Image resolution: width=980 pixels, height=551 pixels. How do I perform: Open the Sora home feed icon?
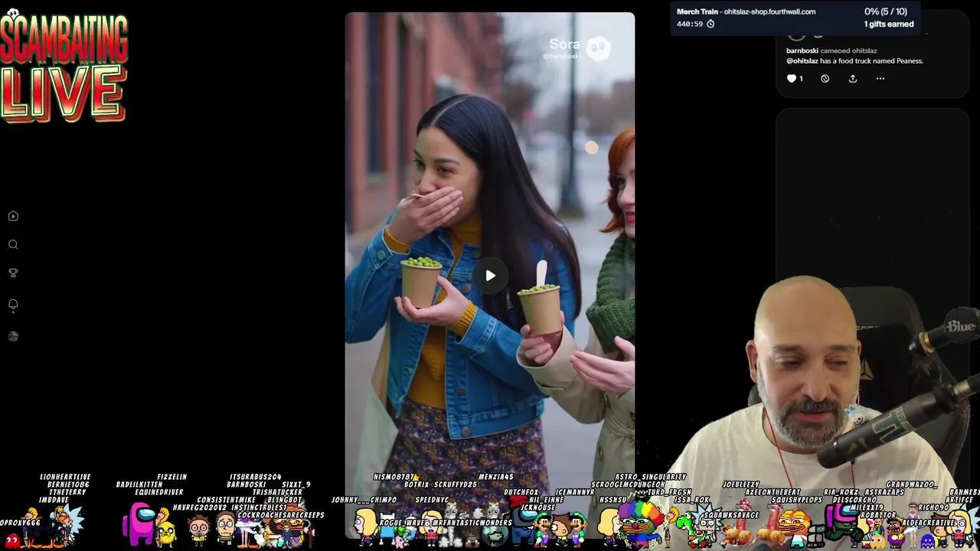[x=13, y=217]
